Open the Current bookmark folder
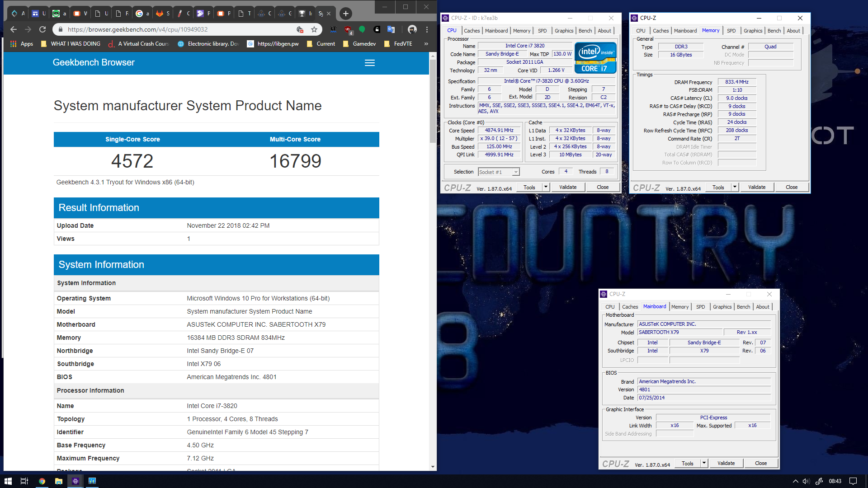 (x=321, y=44)
